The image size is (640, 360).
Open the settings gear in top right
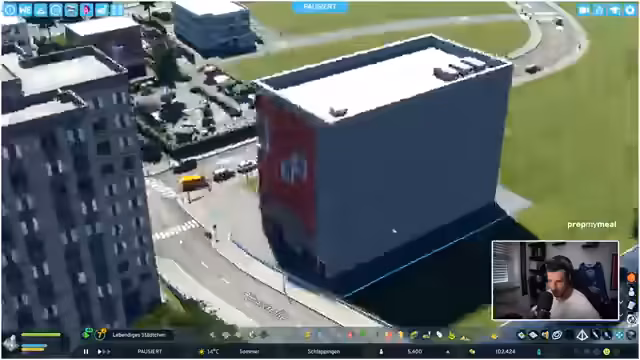tap(630, 10)
